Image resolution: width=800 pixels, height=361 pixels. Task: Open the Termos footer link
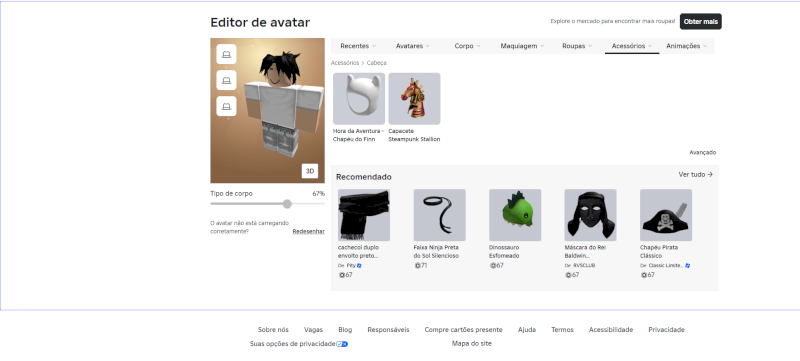click(562, 330)
